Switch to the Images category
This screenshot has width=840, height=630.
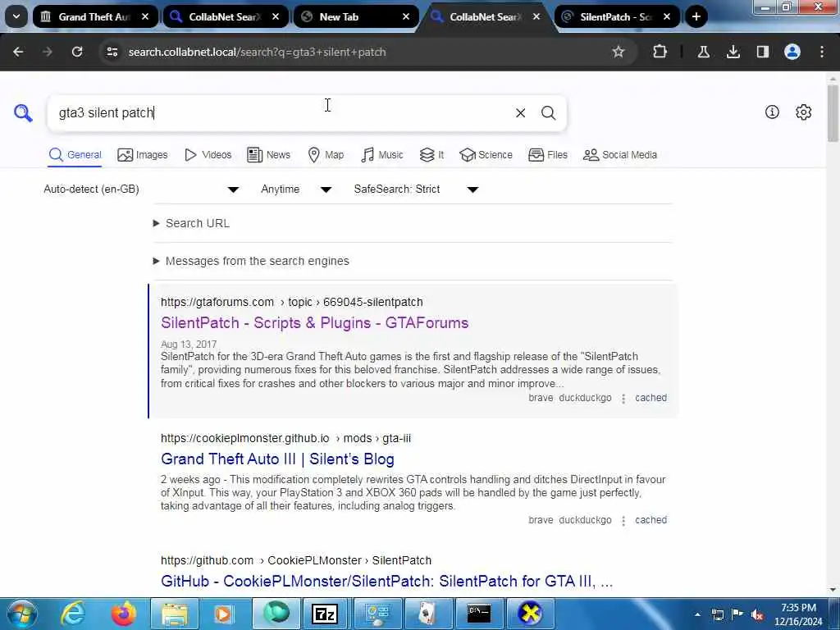point(143,155)
